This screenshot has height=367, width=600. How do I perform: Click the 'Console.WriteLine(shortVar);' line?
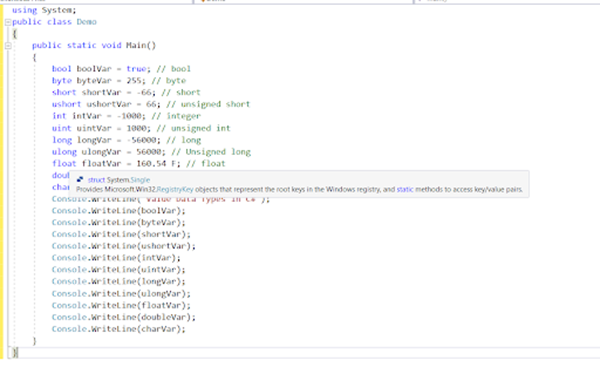pos(121,235)
